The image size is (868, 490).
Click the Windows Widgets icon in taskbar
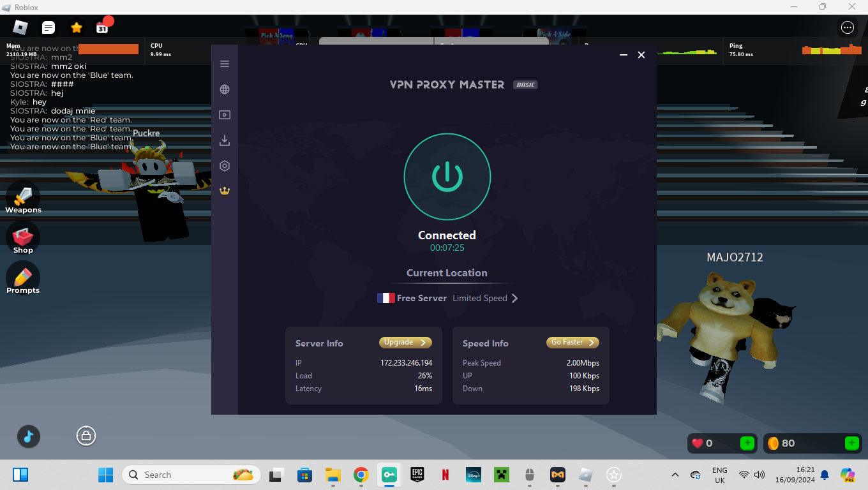[x=20, y=475]
